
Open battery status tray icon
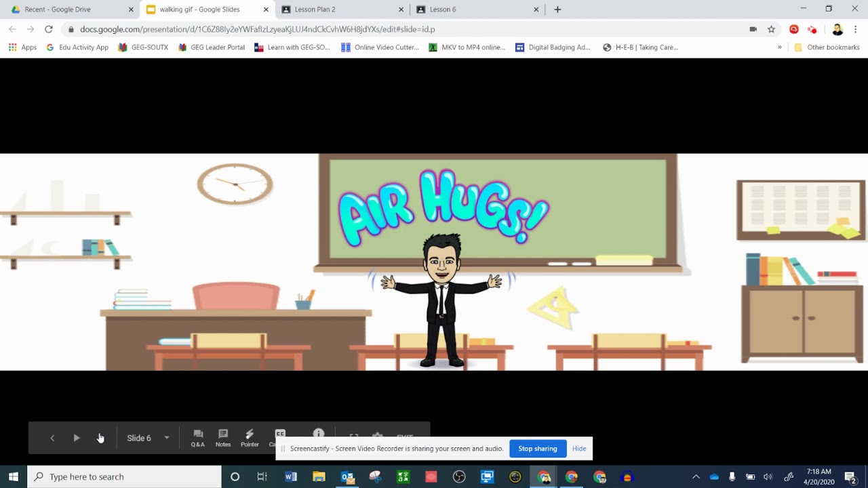750,476
